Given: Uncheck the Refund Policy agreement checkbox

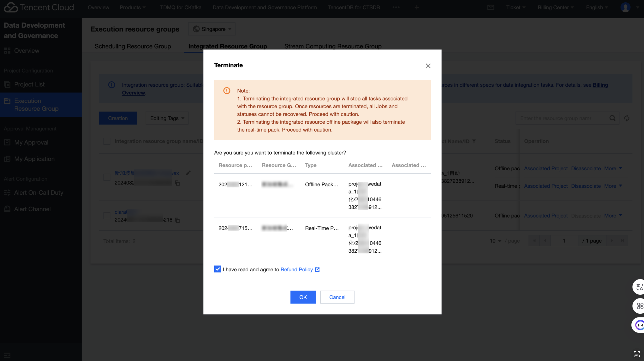Looking at the screenshot, I should click(x=218, y=269).
